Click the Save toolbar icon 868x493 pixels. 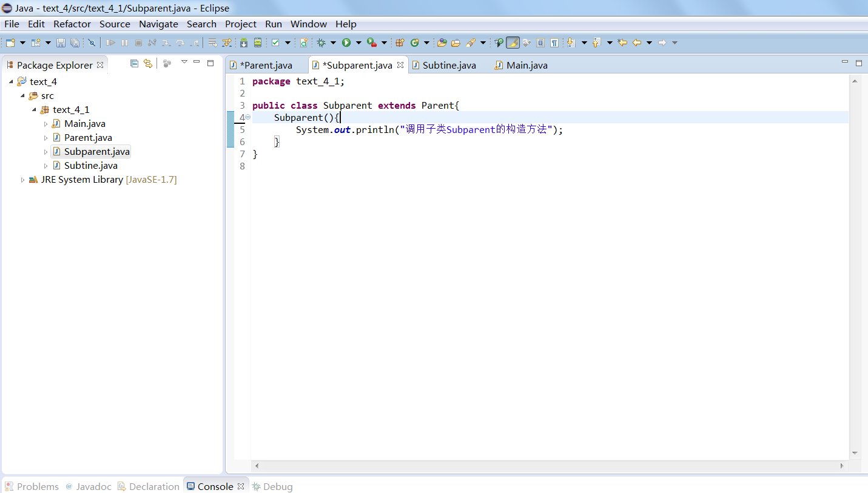[x=61, y=42]
